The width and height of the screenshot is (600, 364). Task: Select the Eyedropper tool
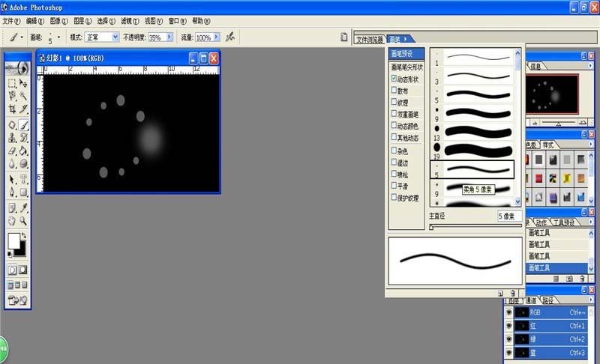(x=23, y=207)
